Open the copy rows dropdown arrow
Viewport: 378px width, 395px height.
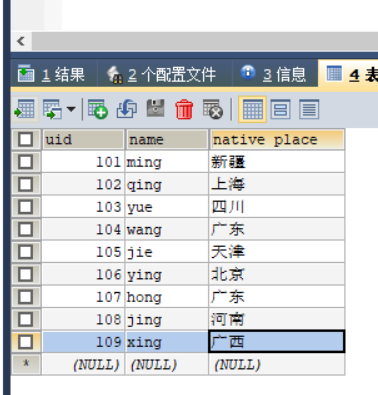click(71, 109)
